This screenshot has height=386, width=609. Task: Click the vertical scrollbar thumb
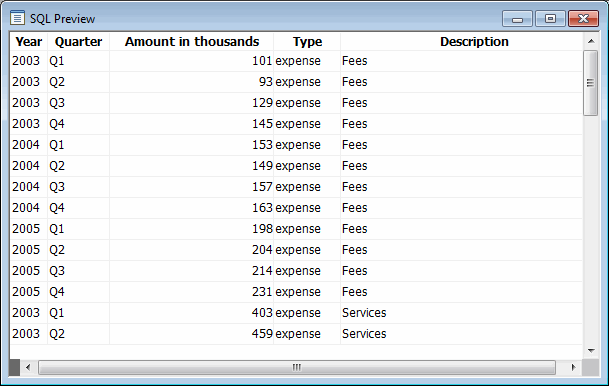590,83
